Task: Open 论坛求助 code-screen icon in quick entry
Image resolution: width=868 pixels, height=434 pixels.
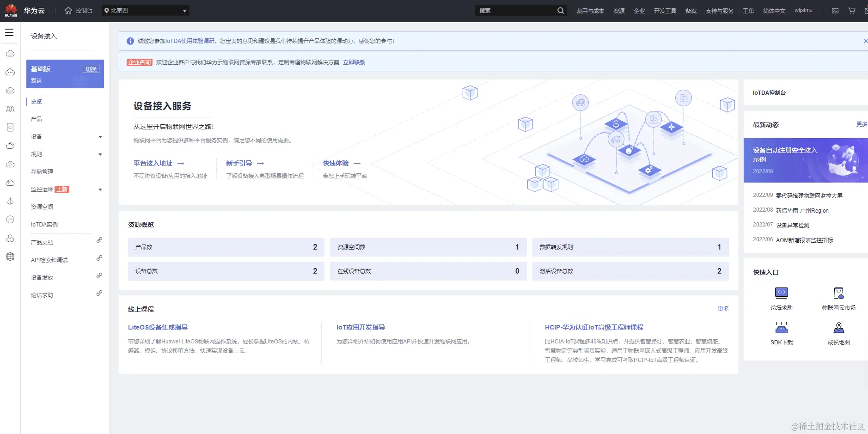Action: click(782, 293)
